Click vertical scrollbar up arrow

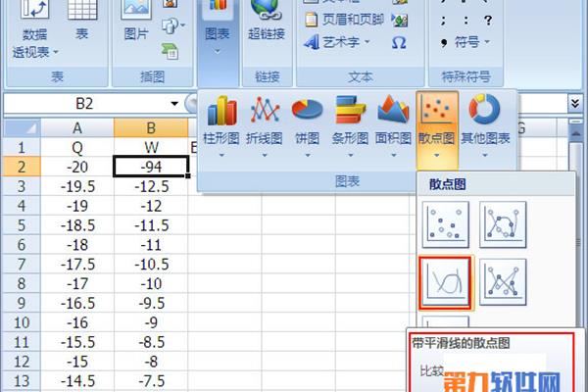pos(576,133)
